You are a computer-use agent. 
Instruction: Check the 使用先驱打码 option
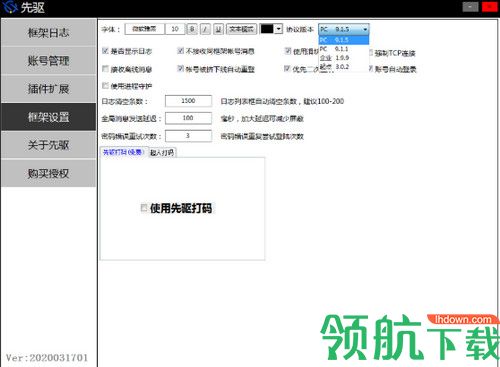(144, 208)
